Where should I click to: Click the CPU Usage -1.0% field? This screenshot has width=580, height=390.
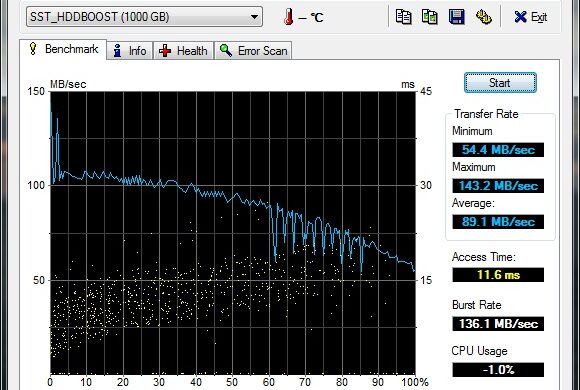click(x=498, y=370)
